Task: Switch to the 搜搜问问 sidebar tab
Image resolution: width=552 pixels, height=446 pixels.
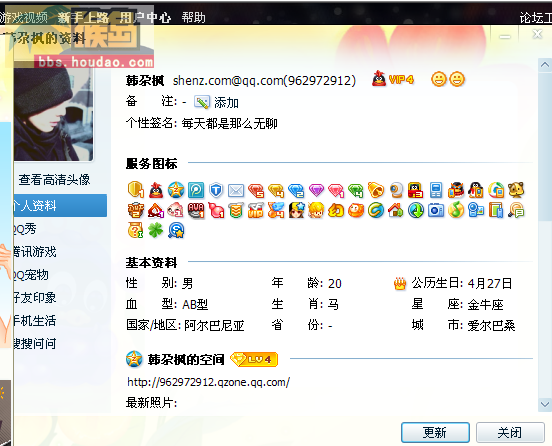Action: pos(34,344)
